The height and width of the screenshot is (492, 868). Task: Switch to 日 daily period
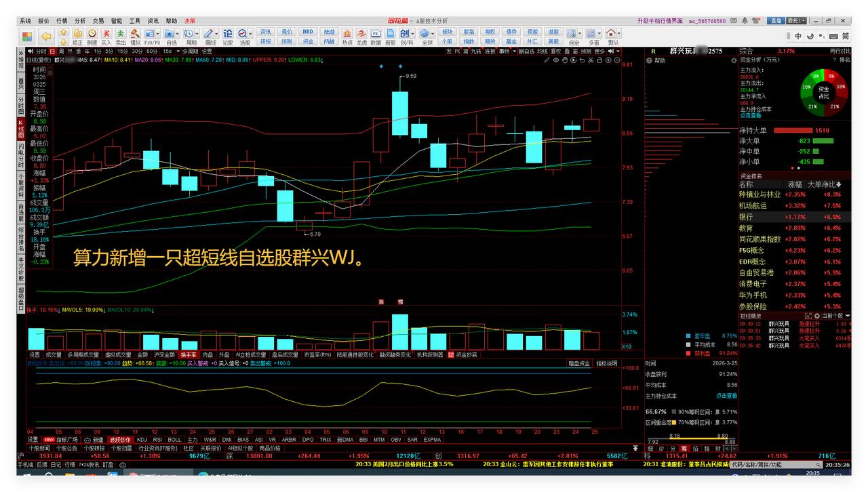52,51
